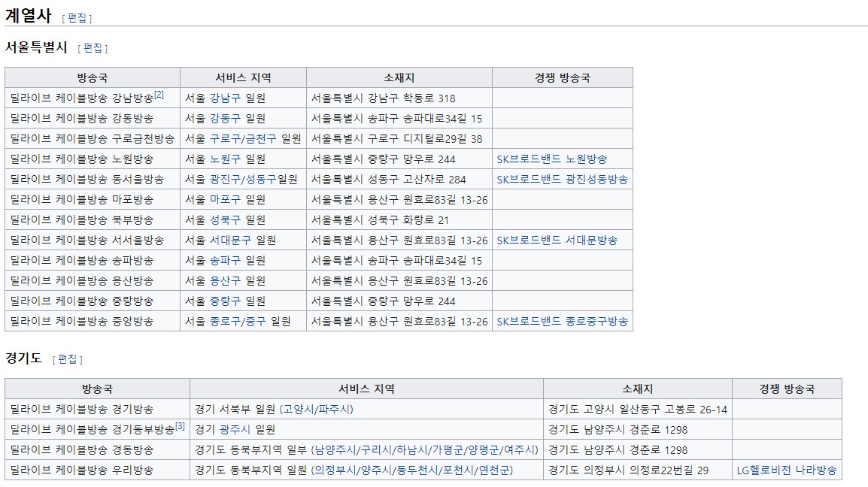Click the 편집 link next to 경기도 heading
Viewport: 868px width, 487px height.
point(68,359)
